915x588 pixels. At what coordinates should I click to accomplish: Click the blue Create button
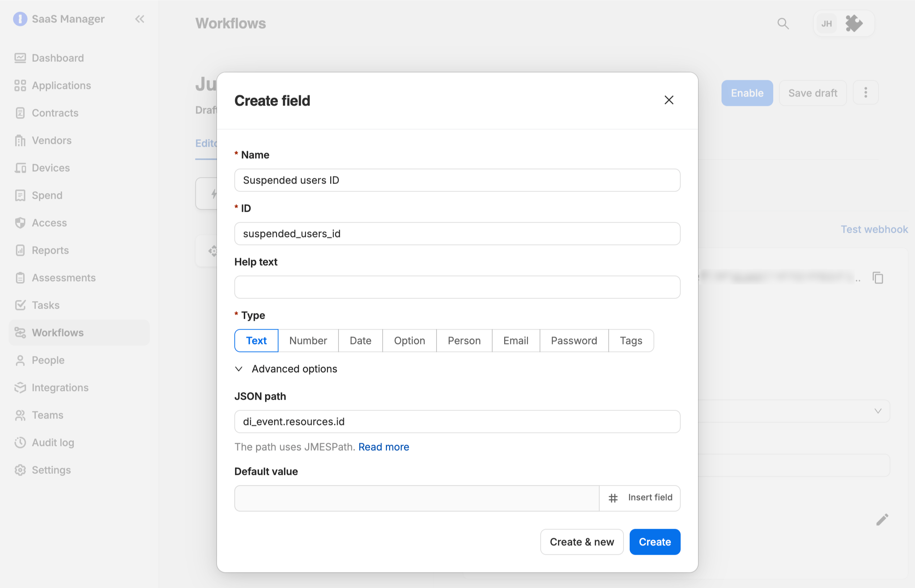coord(655,542)
